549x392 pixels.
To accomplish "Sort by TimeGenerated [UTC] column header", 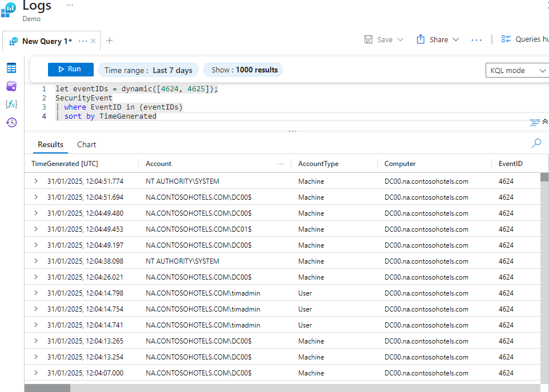I will pyautogui.click(x=65, y=164).
